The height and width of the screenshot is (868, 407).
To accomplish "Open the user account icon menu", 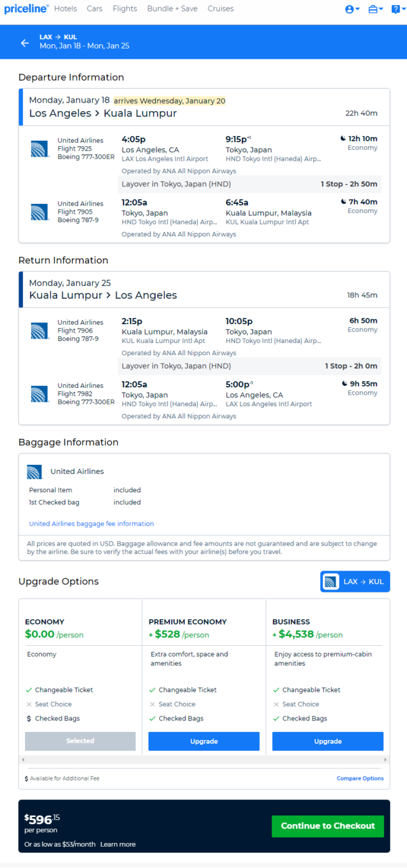I will 352,9.
